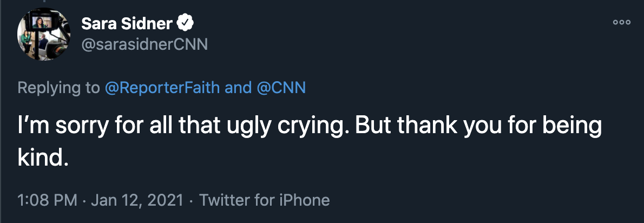The height and width of the screenshot is (223, 644).
Task: Open the @sarasidnerCNN handle link
Action: [144, 44]
